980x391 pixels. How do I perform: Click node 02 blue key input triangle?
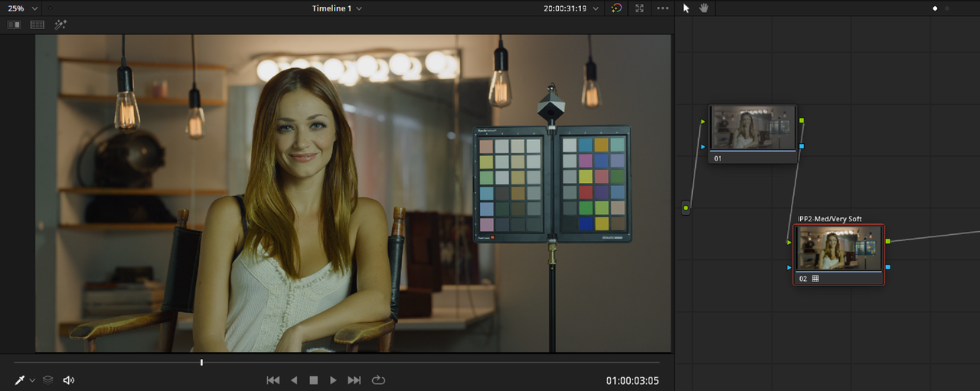click(789, 267)
